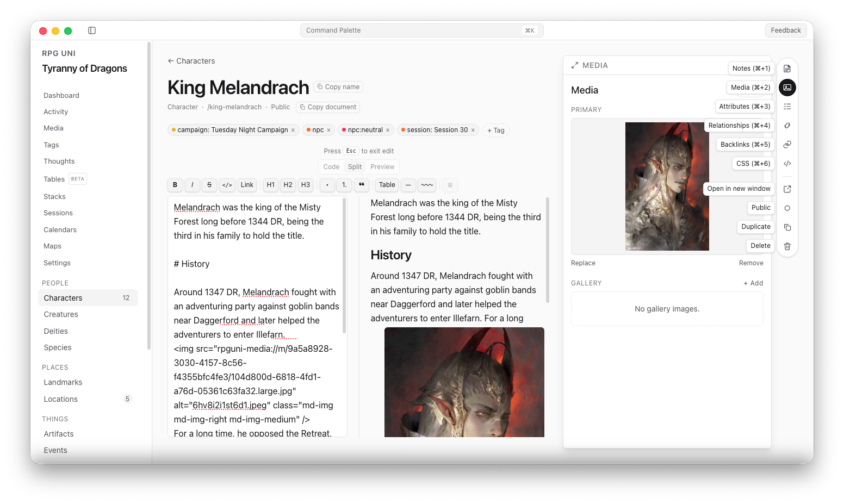
Task: Insert numbered list with 1. button
Action: pos(344,185)
